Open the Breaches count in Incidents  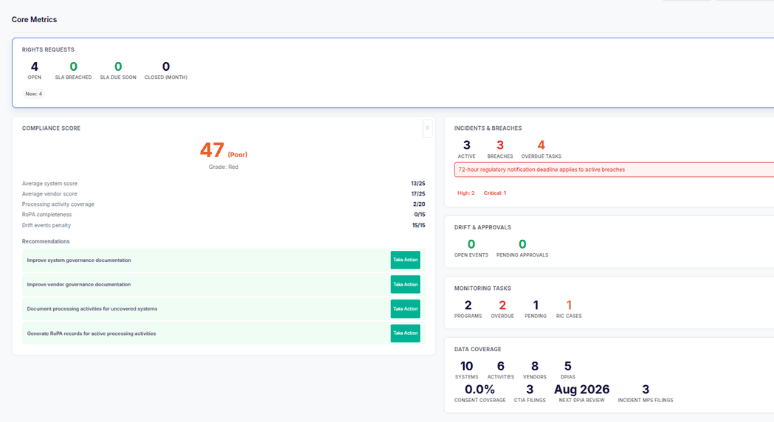pyautogui.click(x=500, y=149)
